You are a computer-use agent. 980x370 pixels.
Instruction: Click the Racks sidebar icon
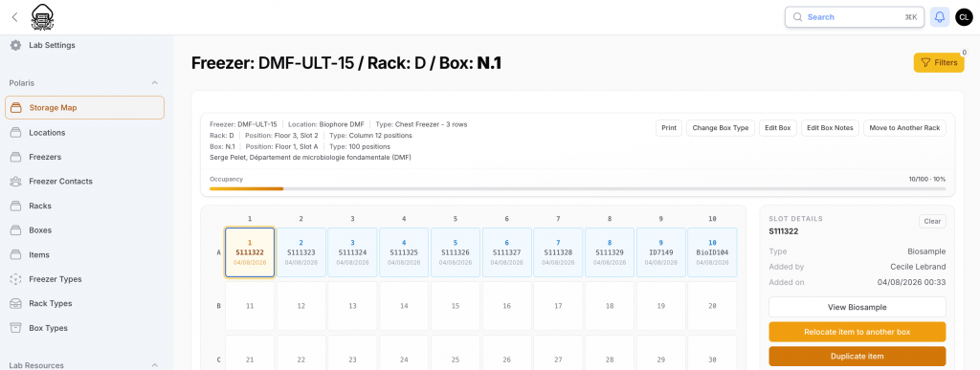tap(16, 206)
